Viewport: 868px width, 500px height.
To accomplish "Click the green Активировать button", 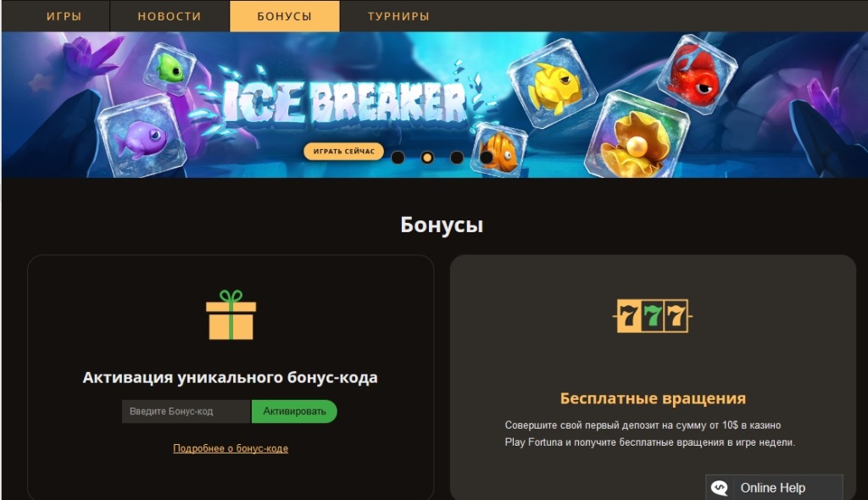I will pyautogui.click(x=294, y=411).
